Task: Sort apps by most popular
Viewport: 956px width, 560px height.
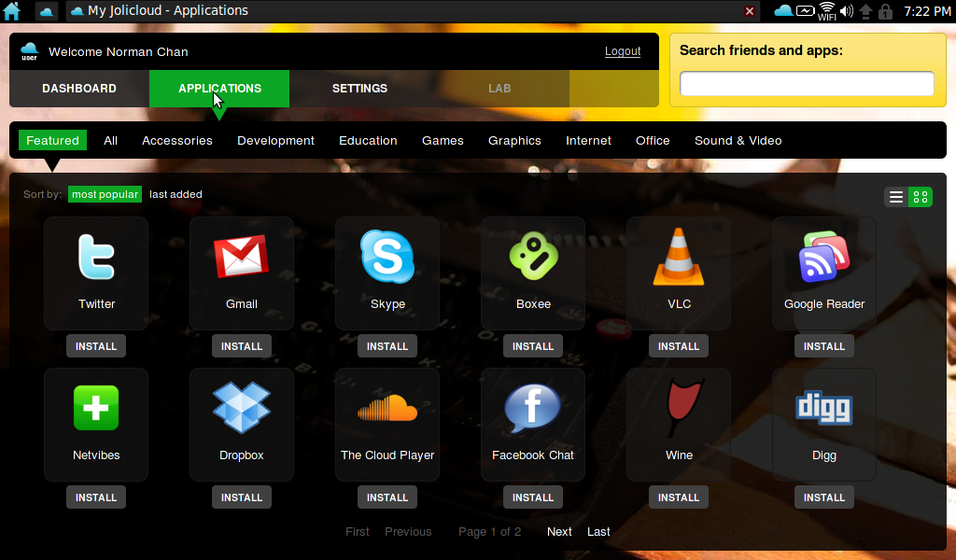Action: point(105,194)
